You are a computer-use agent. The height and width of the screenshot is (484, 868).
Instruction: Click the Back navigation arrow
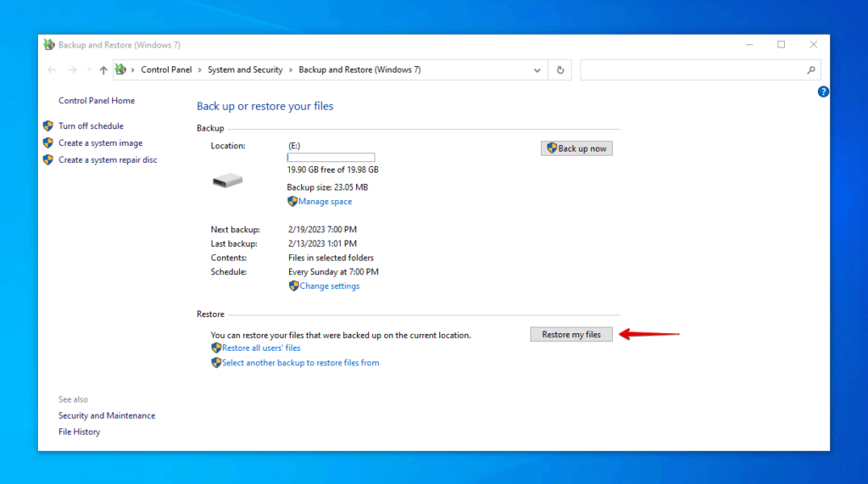[52, 70]
